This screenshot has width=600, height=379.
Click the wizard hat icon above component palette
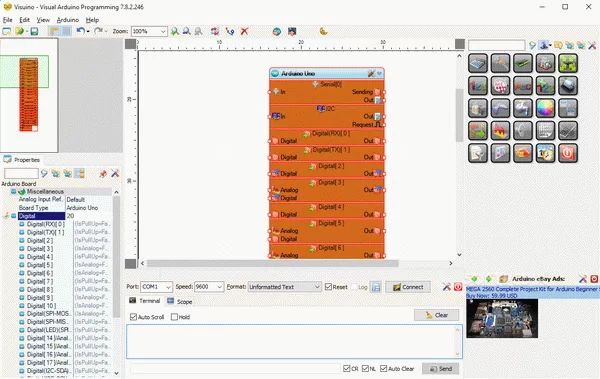[x=544, y=46]
